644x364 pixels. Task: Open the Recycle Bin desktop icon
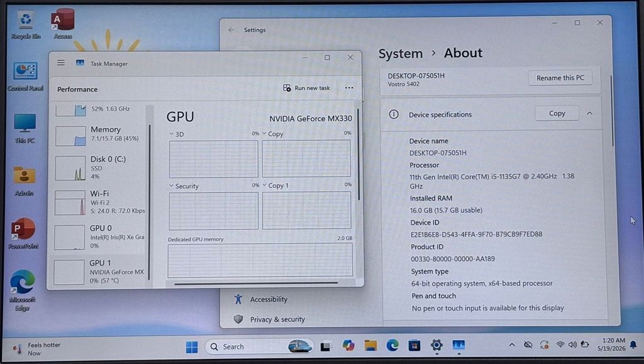pos(25,25)
